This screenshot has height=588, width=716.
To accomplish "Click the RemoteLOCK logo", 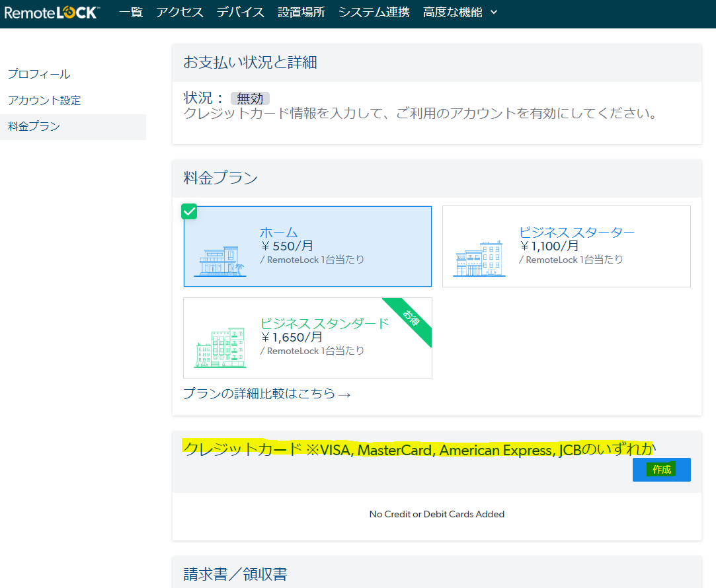I will [x=52, y=13].
